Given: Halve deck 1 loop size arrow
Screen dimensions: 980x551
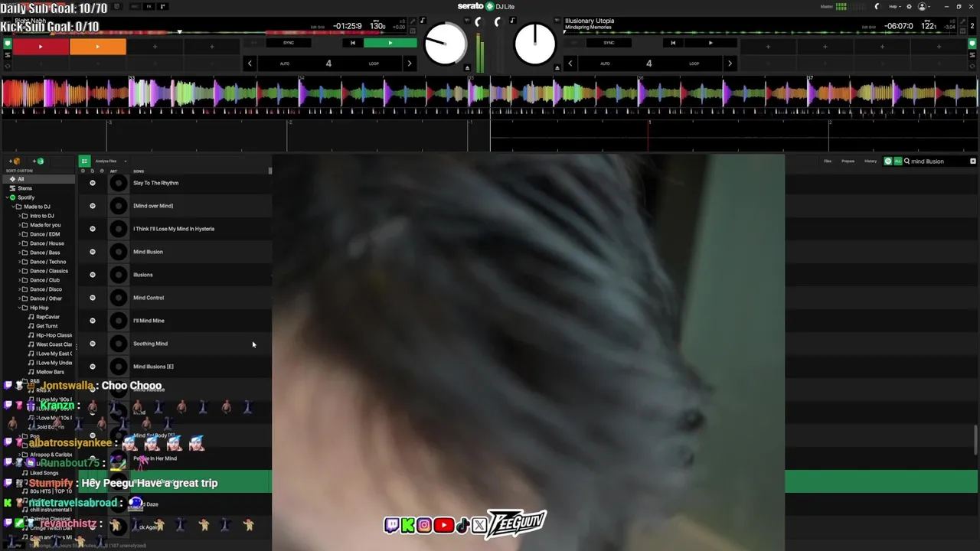Looking at the screenshot, I should pyautogui.click(x=250, y=64).
